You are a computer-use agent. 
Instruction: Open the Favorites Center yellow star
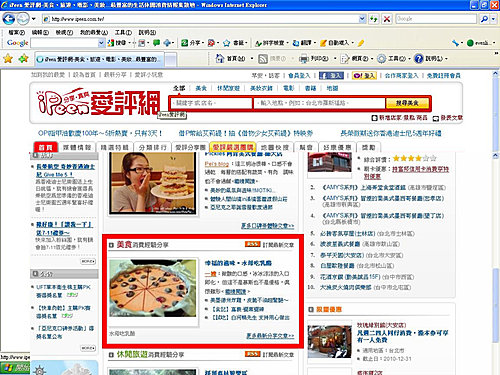click(x=8, y=59)
